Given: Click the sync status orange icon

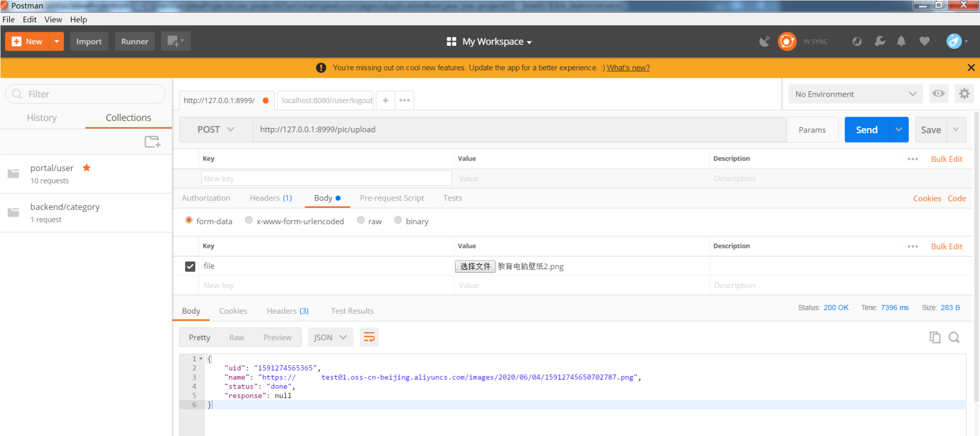Looking at the screenshot, I should click(787, 42).
